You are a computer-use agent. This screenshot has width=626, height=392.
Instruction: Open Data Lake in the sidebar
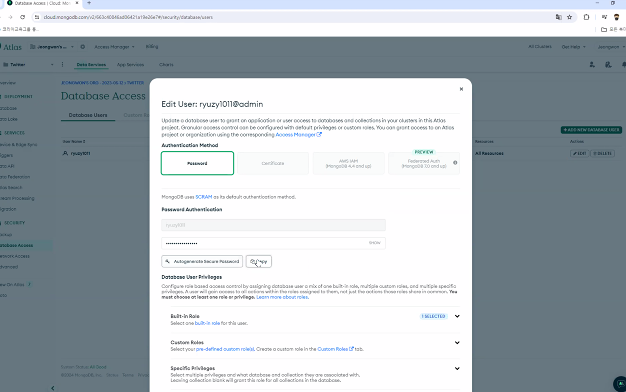click(9, 119)
